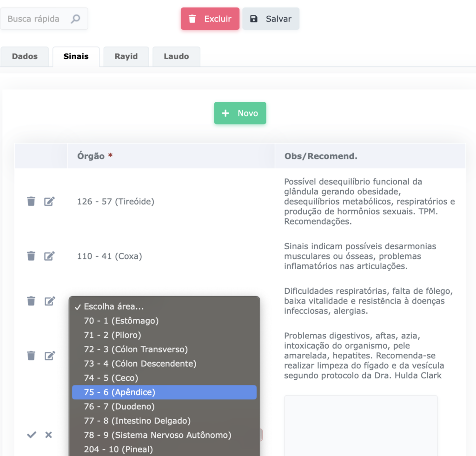476x456 pixels.
Task: Click the magnifier icon in Busca rápida
Action: (x=75, y=19)
